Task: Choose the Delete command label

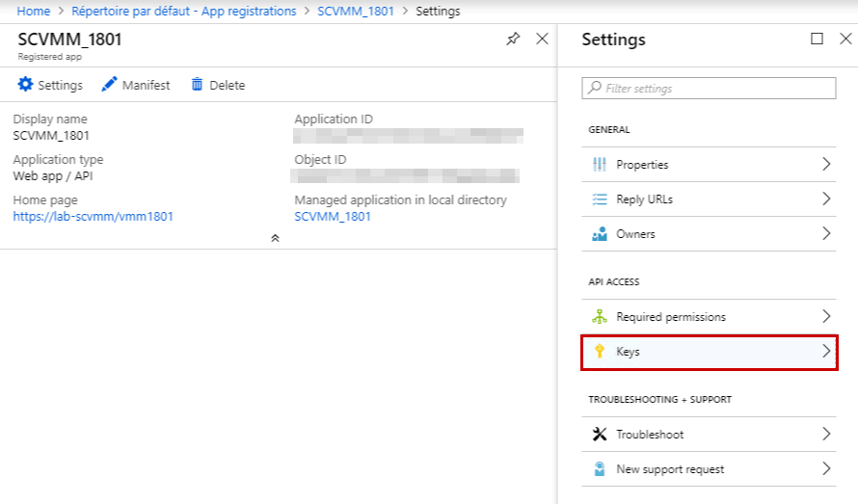Action: 228,85
